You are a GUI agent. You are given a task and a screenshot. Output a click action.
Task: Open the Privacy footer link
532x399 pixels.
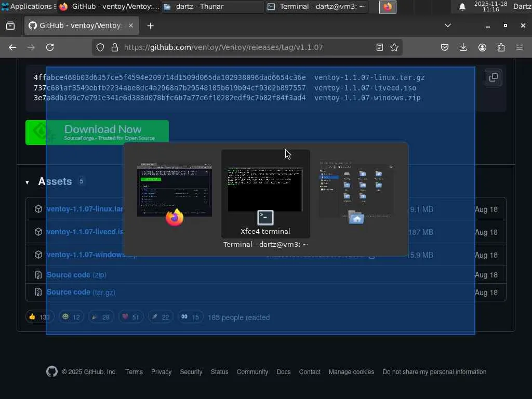pos(161,372)
